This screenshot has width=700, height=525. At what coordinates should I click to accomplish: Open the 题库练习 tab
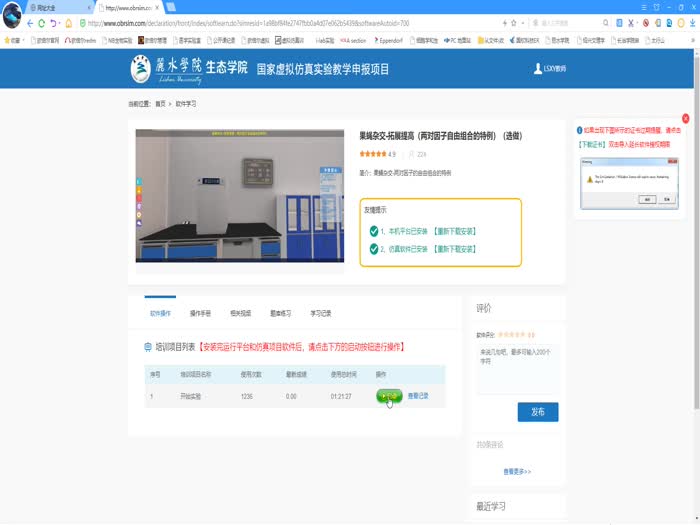pos(280,313)
